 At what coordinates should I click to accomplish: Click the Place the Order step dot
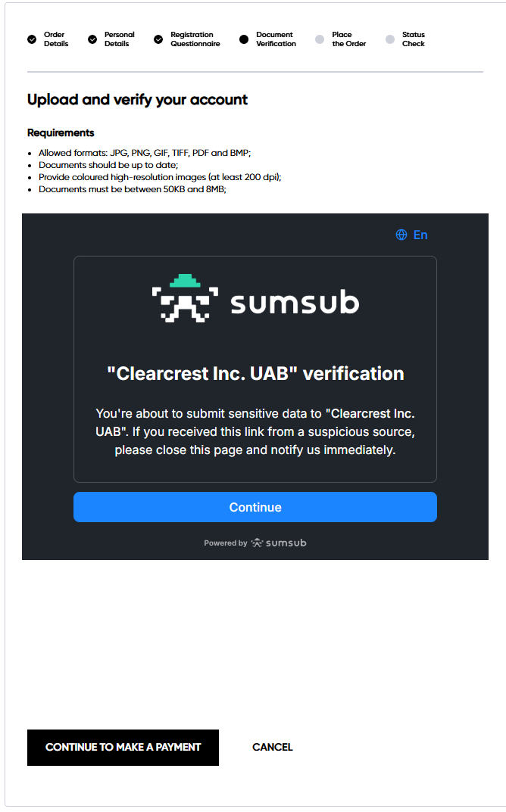(320, 39)
